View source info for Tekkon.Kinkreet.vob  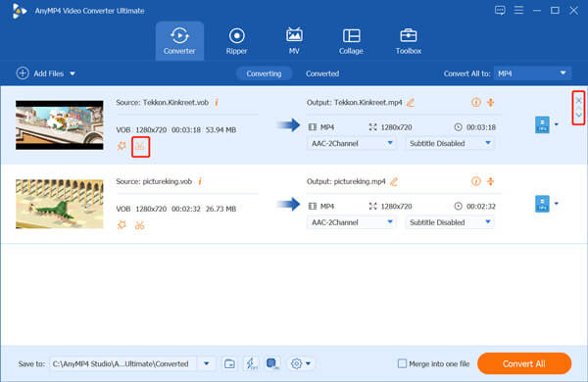[217, 102]
